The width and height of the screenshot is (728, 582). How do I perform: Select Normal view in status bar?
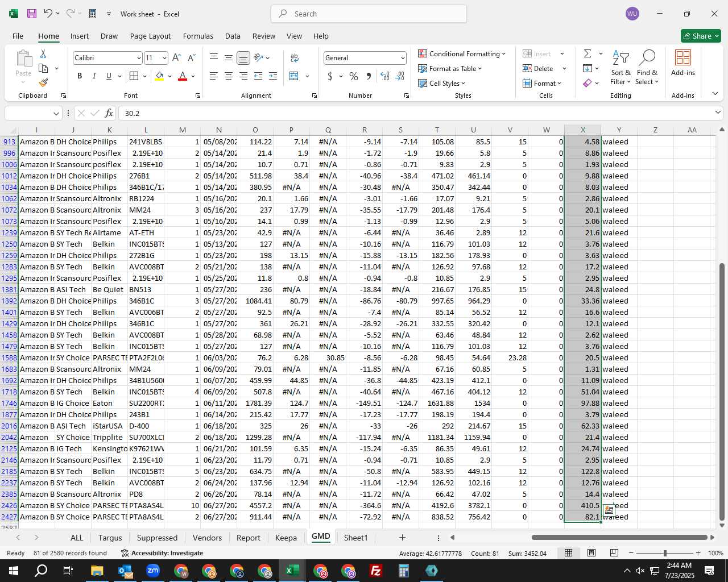click(568, 553)
